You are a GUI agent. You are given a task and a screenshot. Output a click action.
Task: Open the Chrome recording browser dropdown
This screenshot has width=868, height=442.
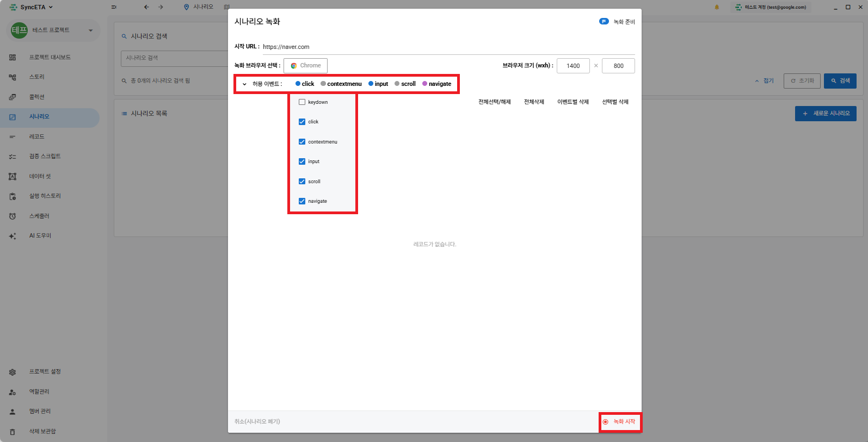(x=305, y=66)
